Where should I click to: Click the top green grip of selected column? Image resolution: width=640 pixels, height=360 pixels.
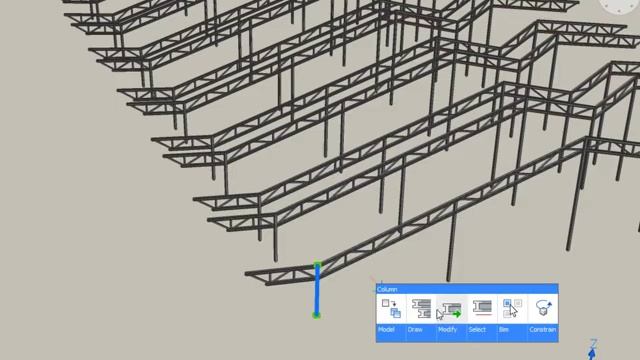click(x=318, y=266)
